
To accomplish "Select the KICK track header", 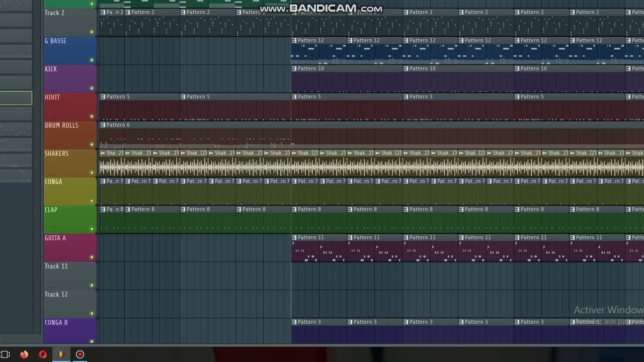I will [70, 79].
